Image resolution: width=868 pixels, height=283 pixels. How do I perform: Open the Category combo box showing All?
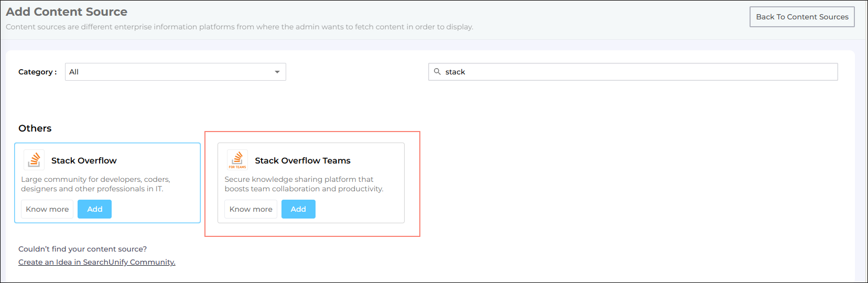(175, 72)
